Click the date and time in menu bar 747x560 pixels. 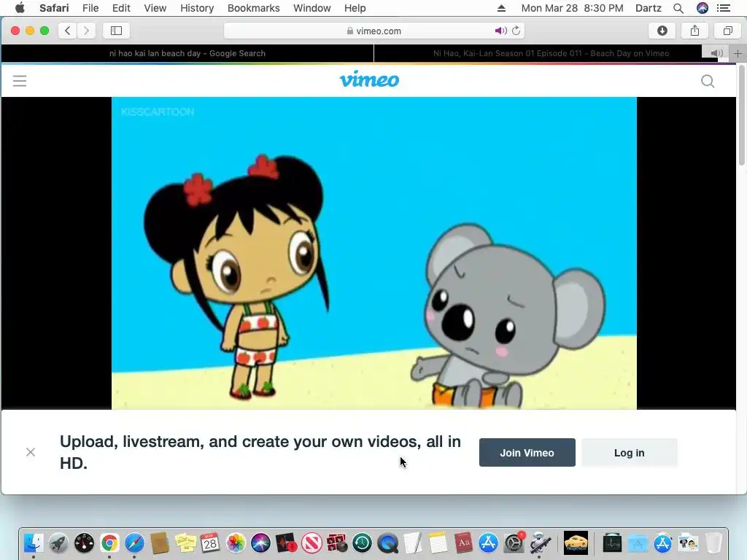[x=572, y=8]
